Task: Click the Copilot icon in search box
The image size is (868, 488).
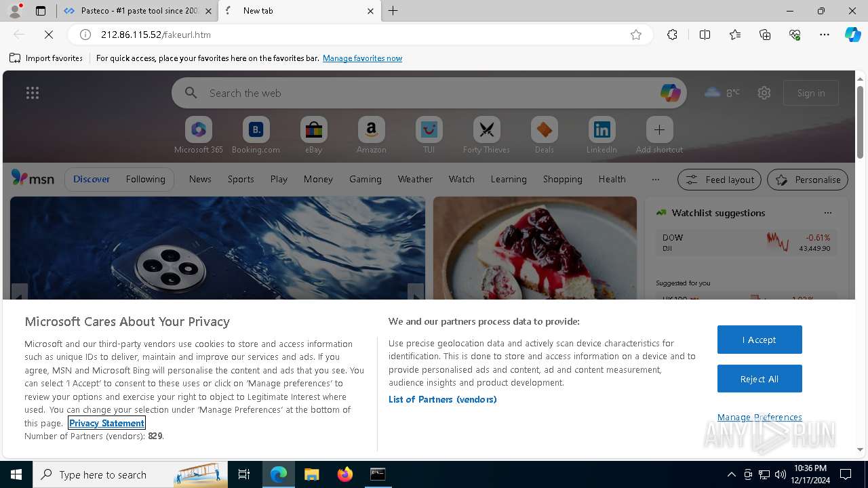Action: coord(670,93)
